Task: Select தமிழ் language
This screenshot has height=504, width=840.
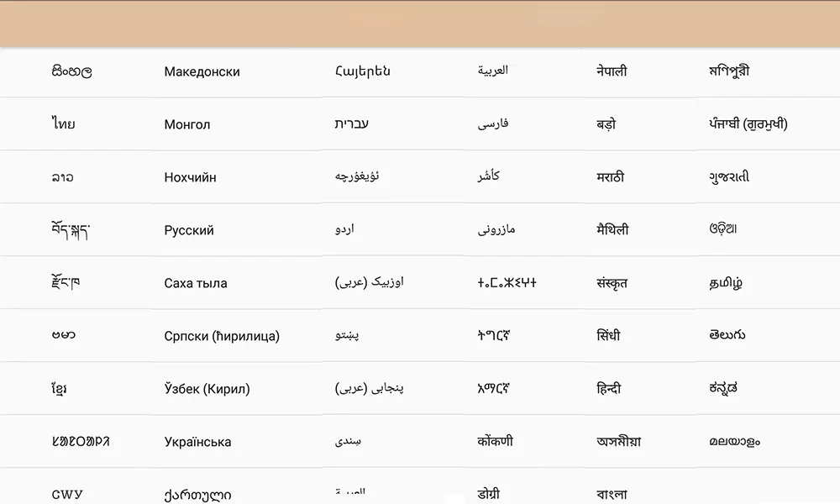Action: tap(726, 283)
